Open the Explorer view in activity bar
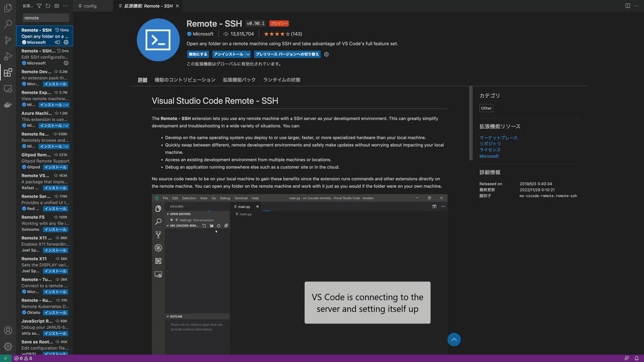This screenshot has width=644, height=362. pyautogui.click(x=8, y=8)
